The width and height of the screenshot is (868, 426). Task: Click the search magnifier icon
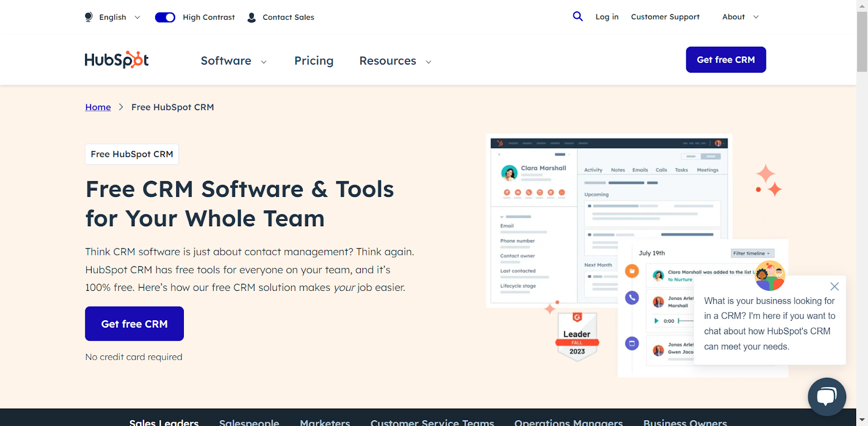click(x=578, y=16)
